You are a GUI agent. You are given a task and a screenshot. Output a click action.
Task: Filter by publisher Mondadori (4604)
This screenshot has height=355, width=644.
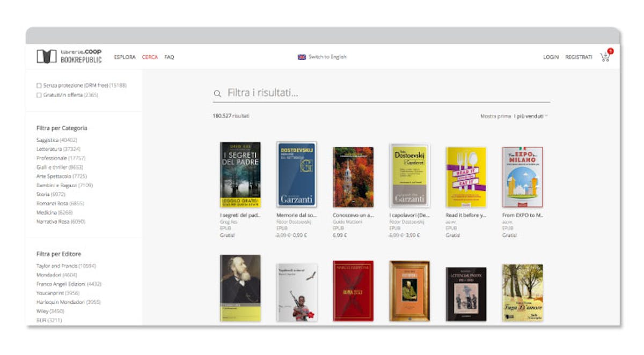click(57, 275)
